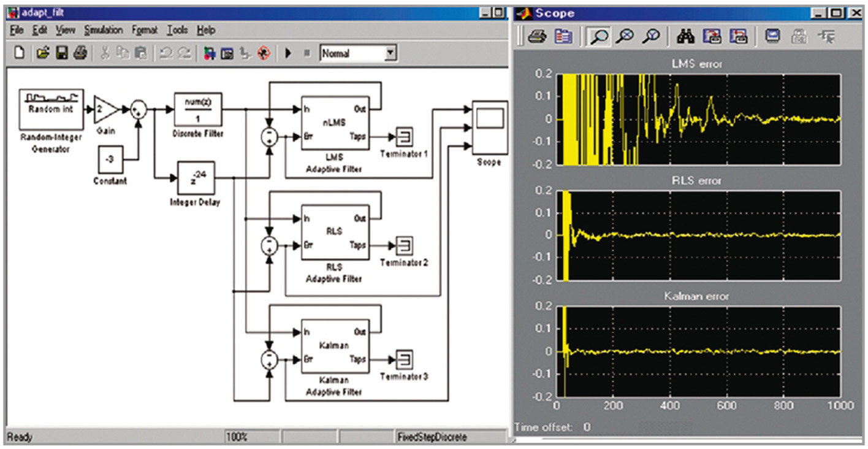Viewport: 868px width, 449px height.
Task: Minimize the adapt_filt model window
Action: [x=486, y=12]
